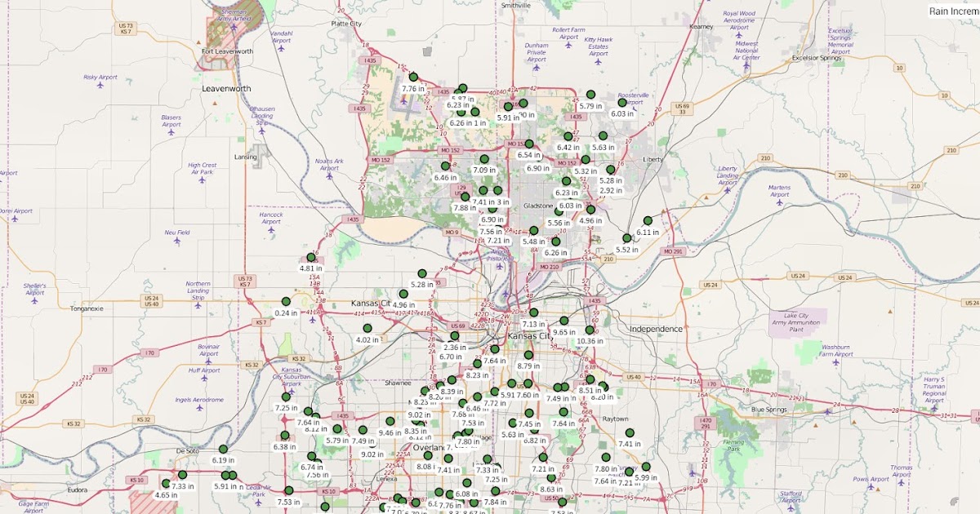This screenshot has width=980, height=514.
Task: Click the Noahs Ark Airport plane icon
Action: pyautogui.click(x=329, y=176)
